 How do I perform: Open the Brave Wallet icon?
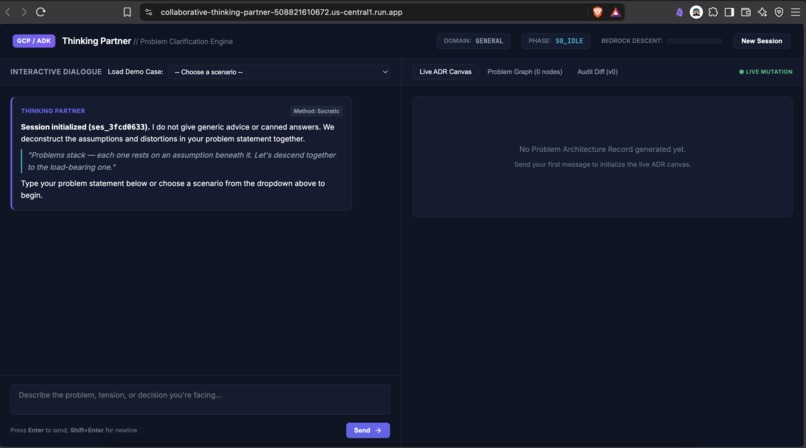[x=746, y=12]
